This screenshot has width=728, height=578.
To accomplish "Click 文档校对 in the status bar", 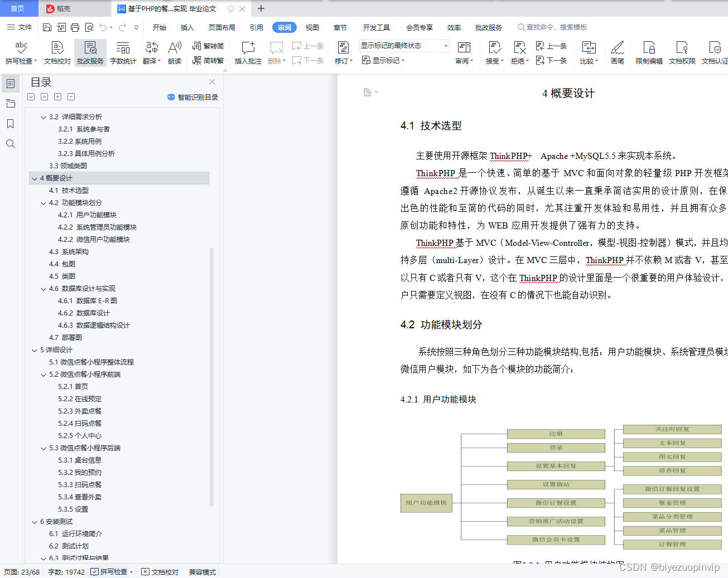I will (x=160, y=572).
